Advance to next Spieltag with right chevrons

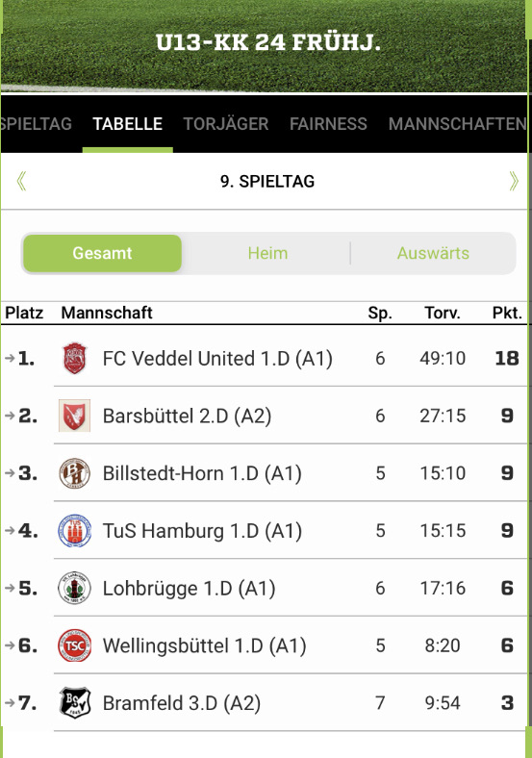(513, 181)
